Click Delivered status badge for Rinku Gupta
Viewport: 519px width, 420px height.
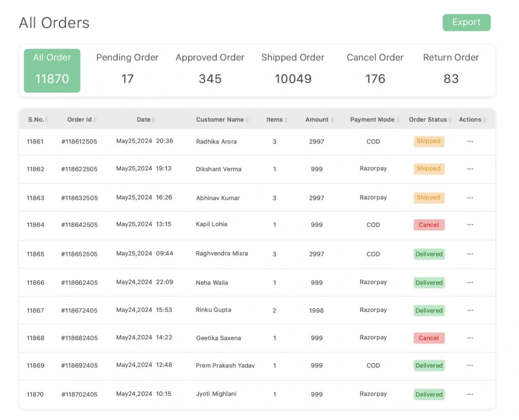(429, 311)
